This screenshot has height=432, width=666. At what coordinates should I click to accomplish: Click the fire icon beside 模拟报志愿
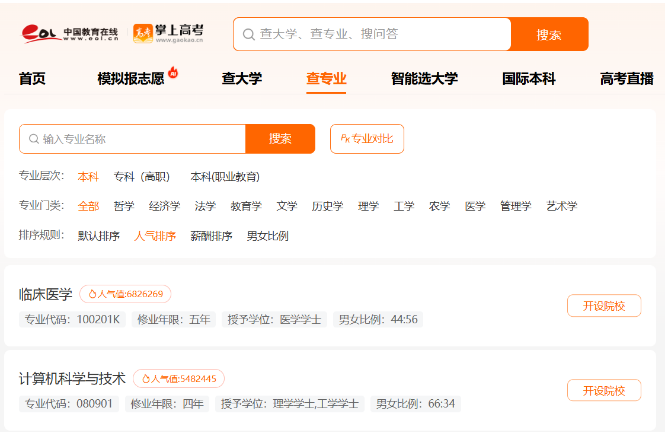173,72
